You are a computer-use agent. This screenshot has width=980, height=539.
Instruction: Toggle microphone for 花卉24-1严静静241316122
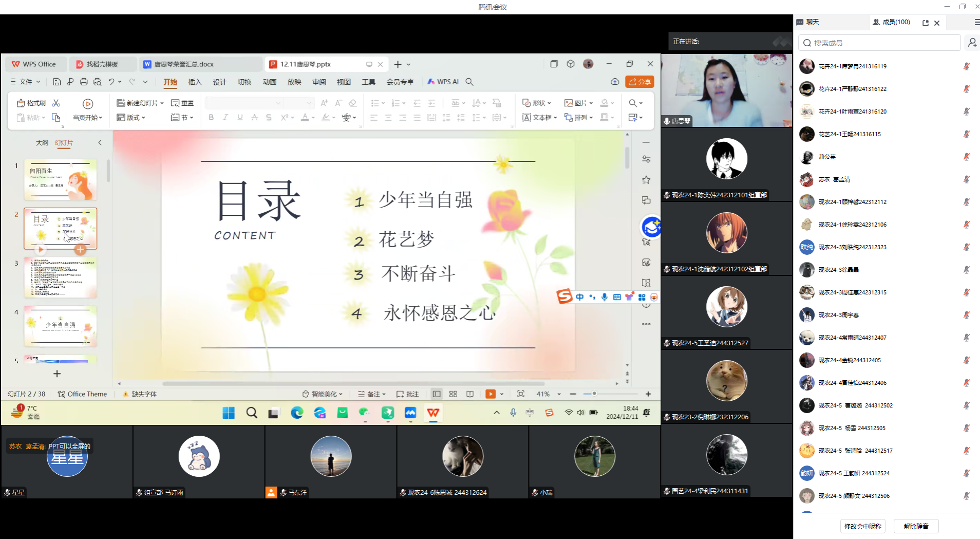click(966, 89)
